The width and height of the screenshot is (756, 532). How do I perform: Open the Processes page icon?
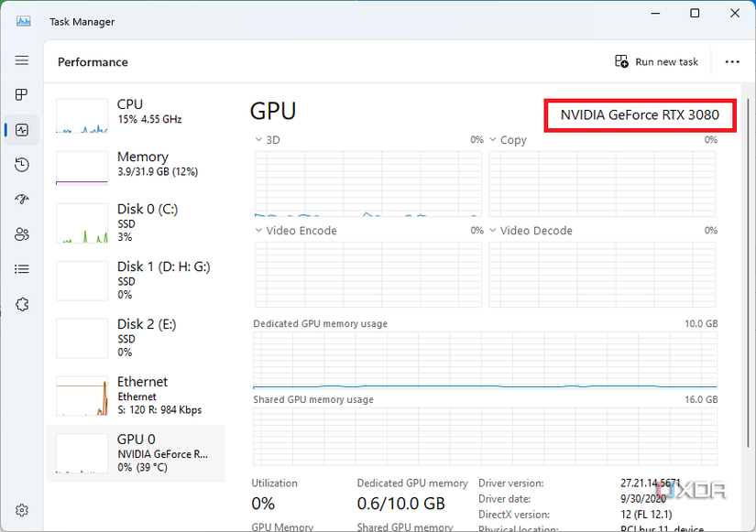tap(22, 94)
